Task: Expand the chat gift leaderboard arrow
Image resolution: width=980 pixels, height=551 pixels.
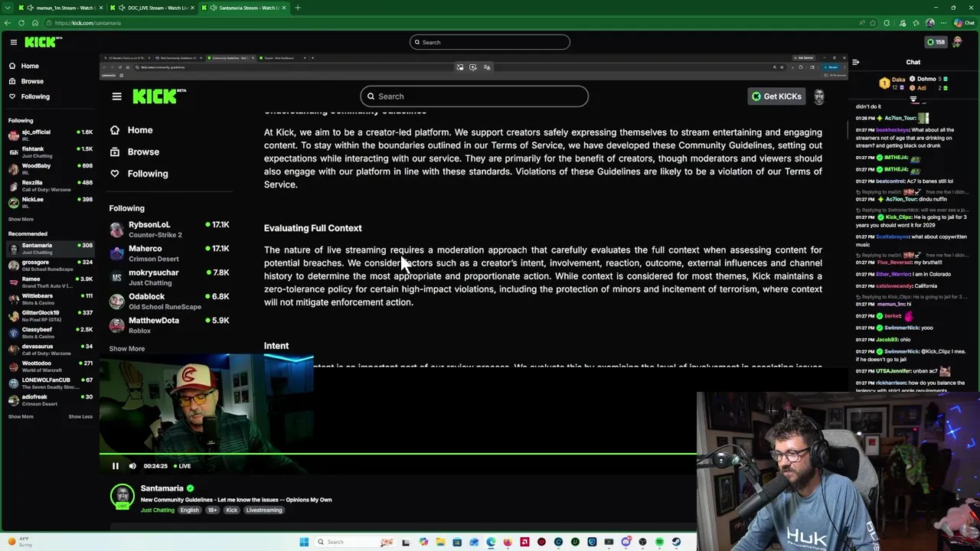Action: pyautogui.click(x=913, y=99)
